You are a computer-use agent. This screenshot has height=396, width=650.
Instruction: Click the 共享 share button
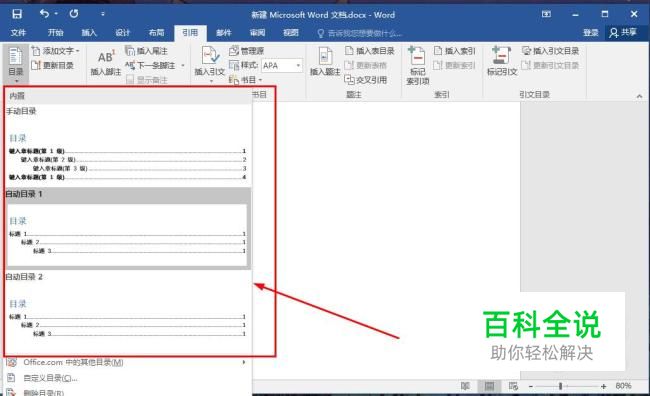(623, 33)
